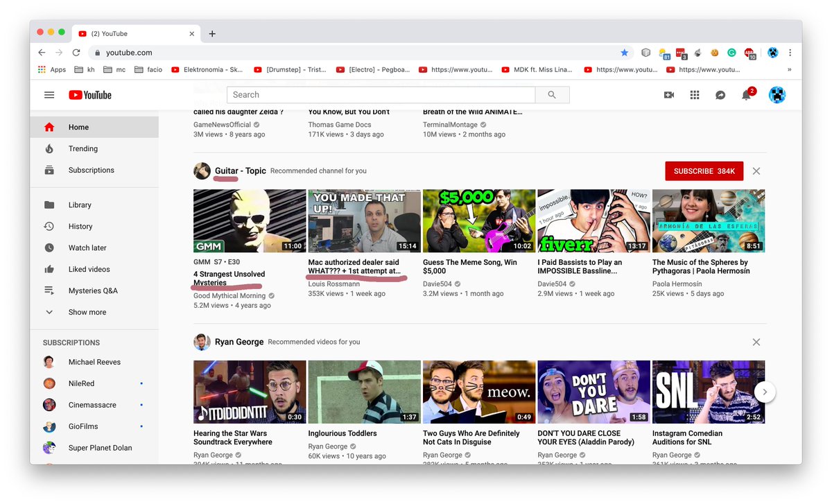The width and height of the screenshot is (832, 504).
Task: Open Library in sidebar
Action: click(x=94, y=205)
